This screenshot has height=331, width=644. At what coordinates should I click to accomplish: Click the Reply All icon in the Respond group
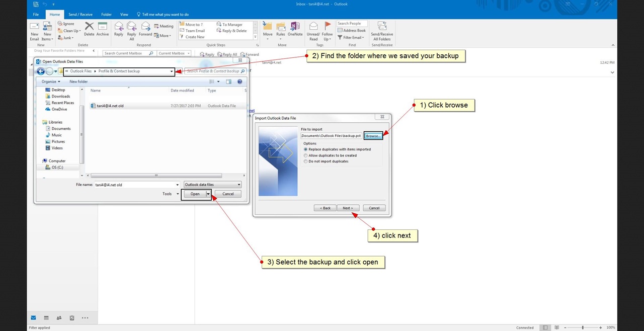pos(132,26)
